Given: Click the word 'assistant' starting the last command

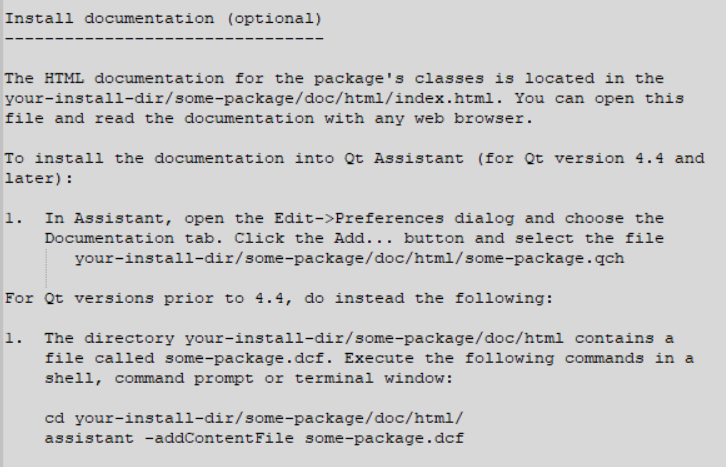Looking at the screenshot, I should click(x=89, y=438).
